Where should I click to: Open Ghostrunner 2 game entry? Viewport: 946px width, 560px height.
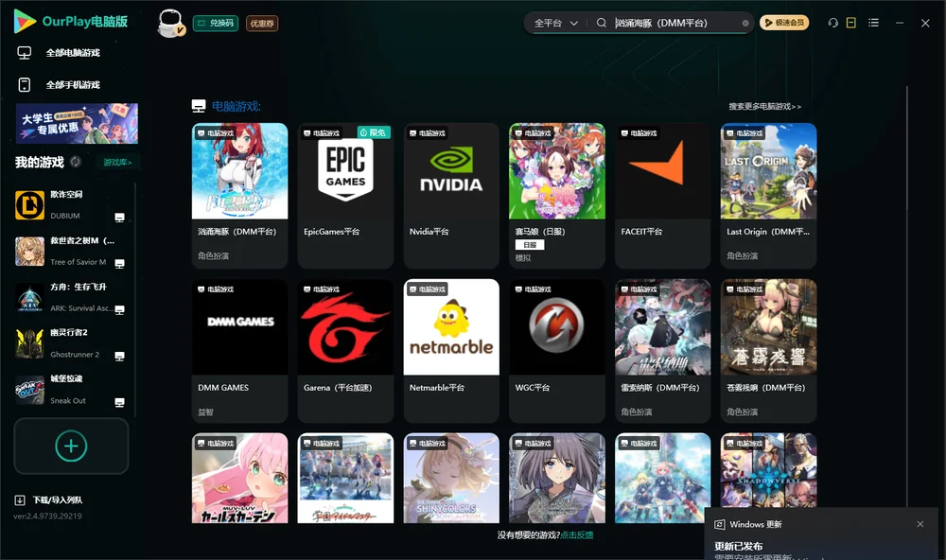pos(73,343)
